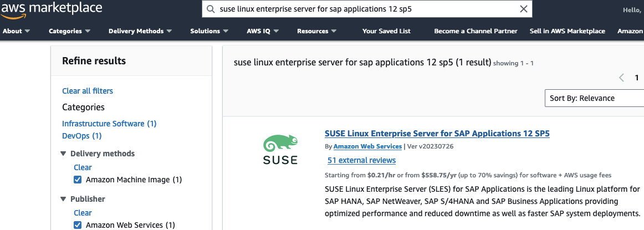Filter by Infrastructure Software category

point(109,124)
